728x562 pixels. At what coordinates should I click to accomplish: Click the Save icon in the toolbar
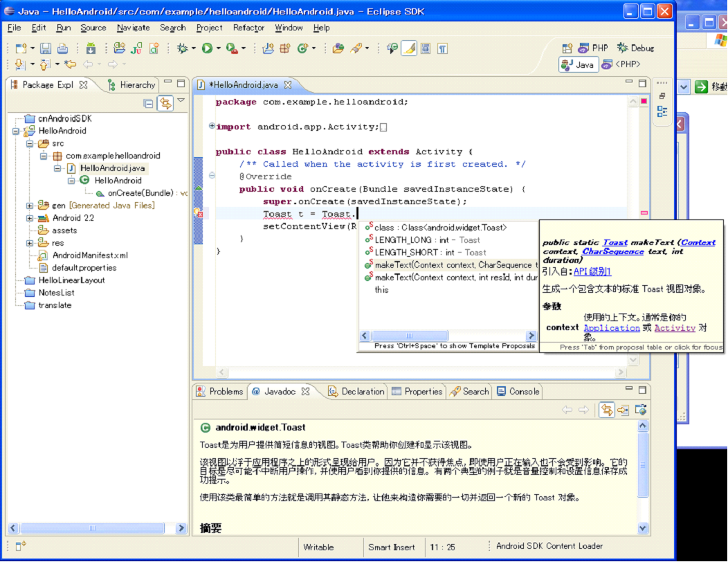(x=45, y=48)
